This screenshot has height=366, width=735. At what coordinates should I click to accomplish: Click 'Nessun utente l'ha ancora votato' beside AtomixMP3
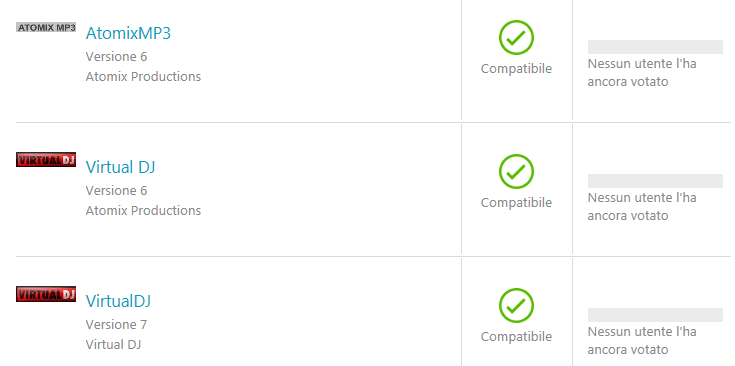click(642, 73)
